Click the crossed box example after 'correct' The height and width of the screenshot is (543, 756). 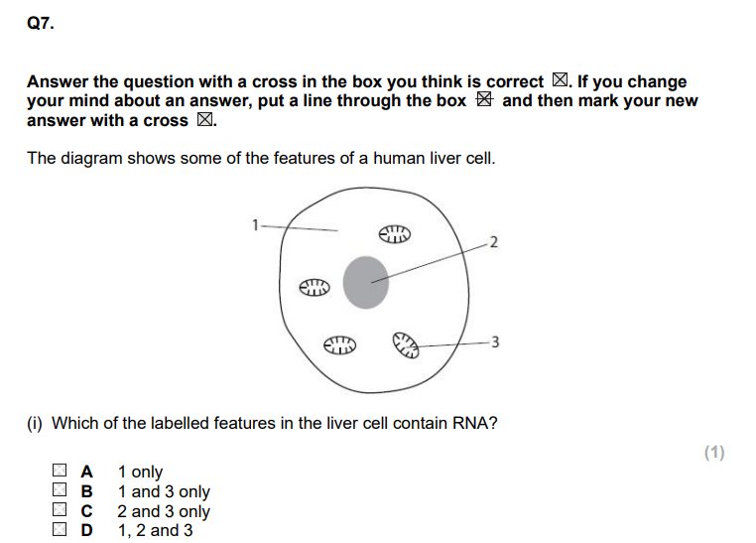coord(560,80)
